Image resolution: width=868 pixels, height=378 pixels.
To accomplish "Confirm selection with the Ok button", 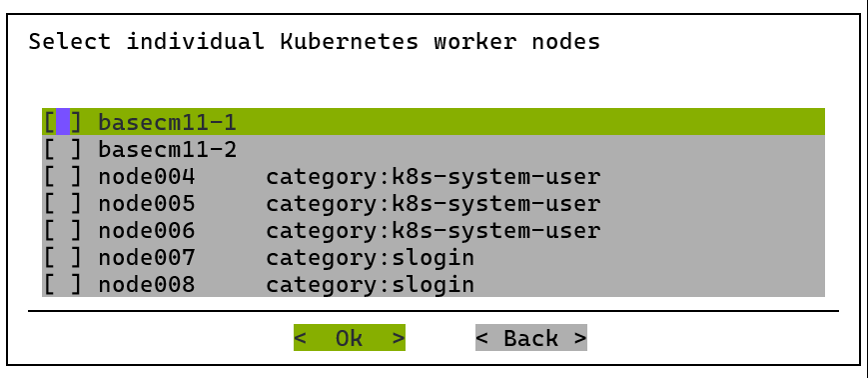I will point(350,338).
